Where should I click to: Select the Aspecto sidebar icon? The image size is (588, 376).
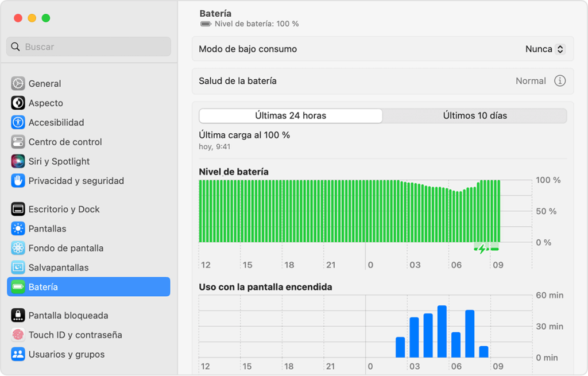click(x=18, y=103)
